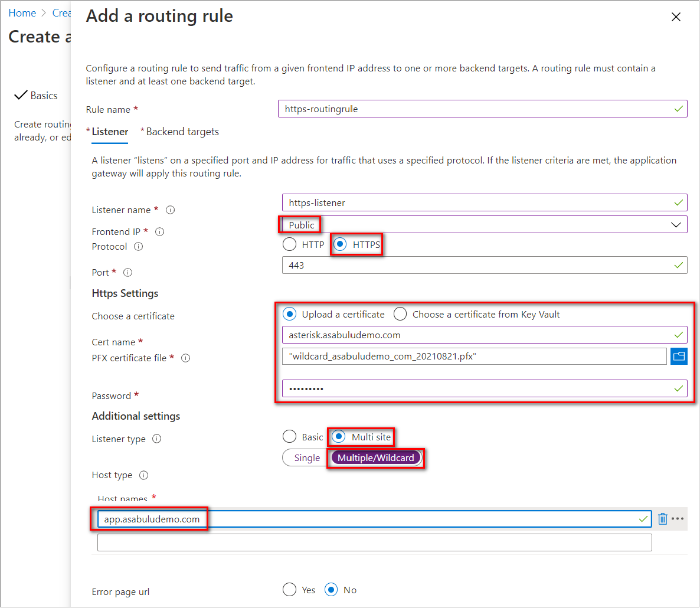Image resolution: width=700 pixels, height=608 pixels.
Task: Choose a certificate from Key Vault
Action: 400,313
